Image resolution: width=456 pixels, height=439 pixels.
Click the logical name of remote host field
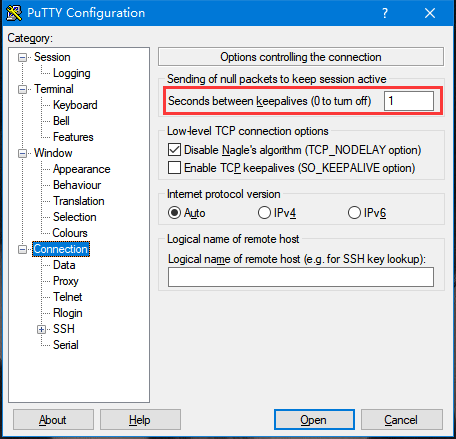pyautogui.click(x=301, y=277)
